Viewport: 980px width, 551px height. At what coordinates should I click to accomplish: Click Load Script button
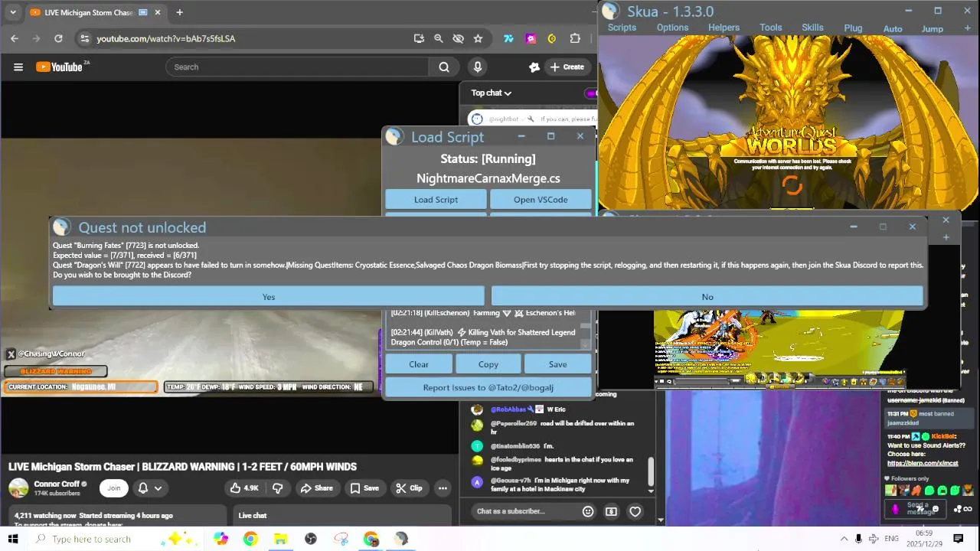[436, 200]
